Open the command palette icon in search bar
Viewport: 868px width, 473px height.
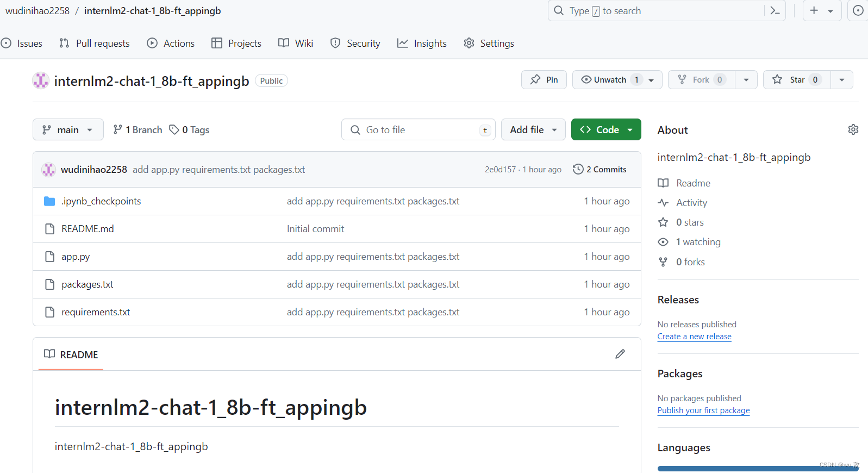[775, 11]
